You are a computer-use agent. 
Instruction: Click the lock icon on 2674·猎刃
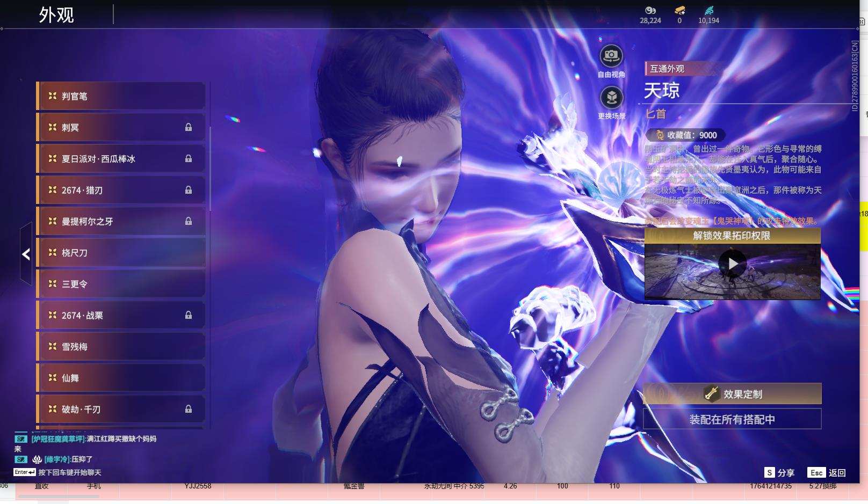(189, 190)
